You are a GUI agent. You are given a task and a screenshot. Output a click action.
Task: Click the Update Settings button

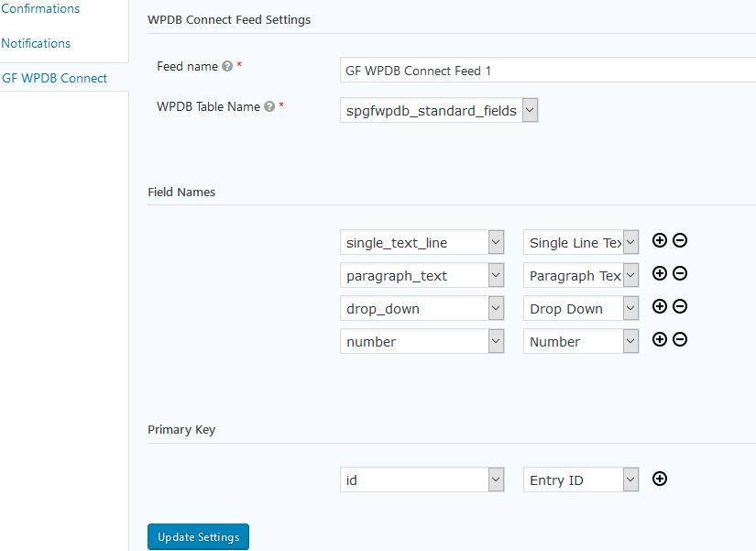coord(198,537)
